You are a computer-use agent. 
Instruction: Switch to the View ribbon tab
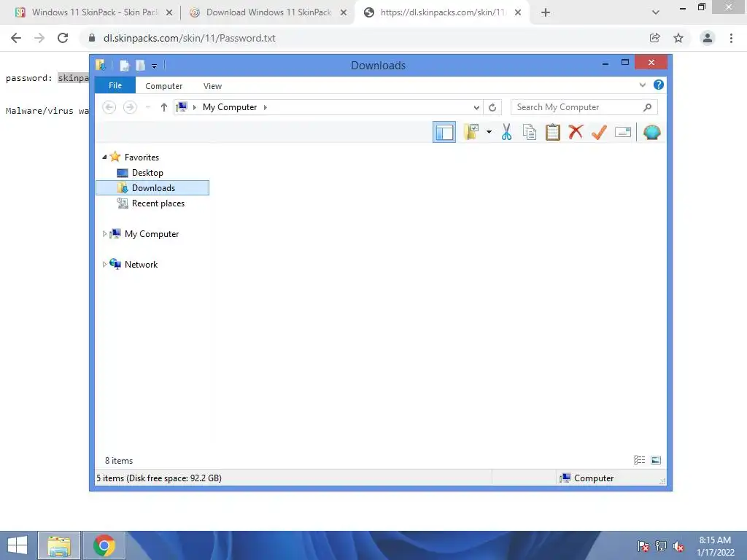tap(212, 86)
